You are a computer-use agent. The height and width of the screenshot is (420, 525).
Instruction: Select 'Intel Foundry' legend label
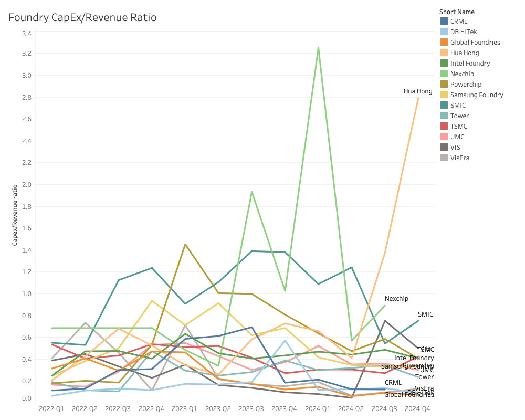(470, 64)
